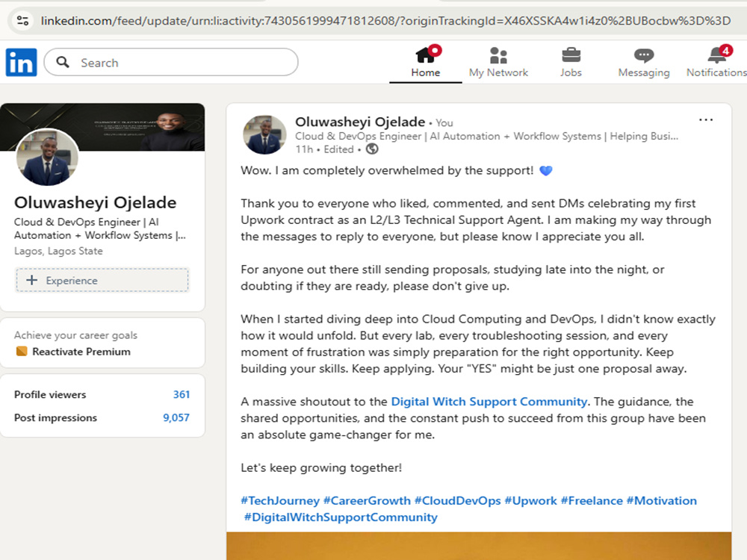Click the search magnifier icon
This screenshot has width=747, height=560.
coord(63,62)
